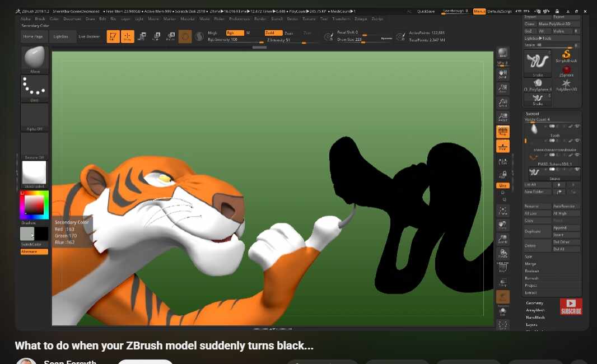Toggle the Persp perspective icon
The image size is (597, 364).
(502, 132)
